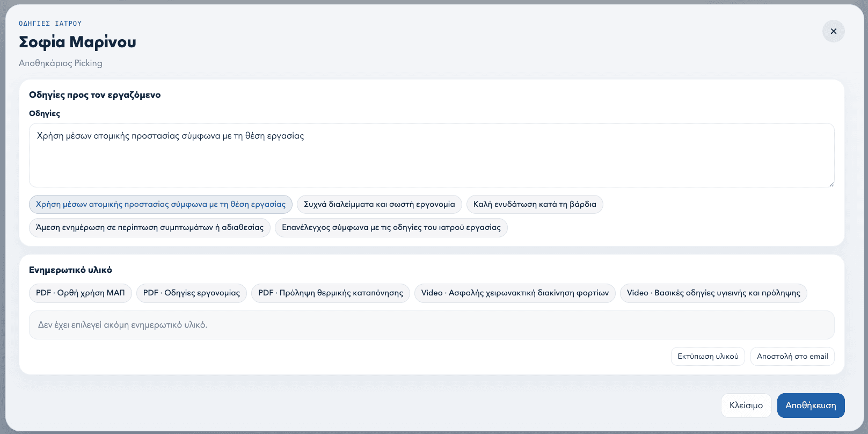Toggle chip Χρήση μέσων ατομικής προστασίας
The height and width of the screenshot is (434, 868).
click(161, 204)
